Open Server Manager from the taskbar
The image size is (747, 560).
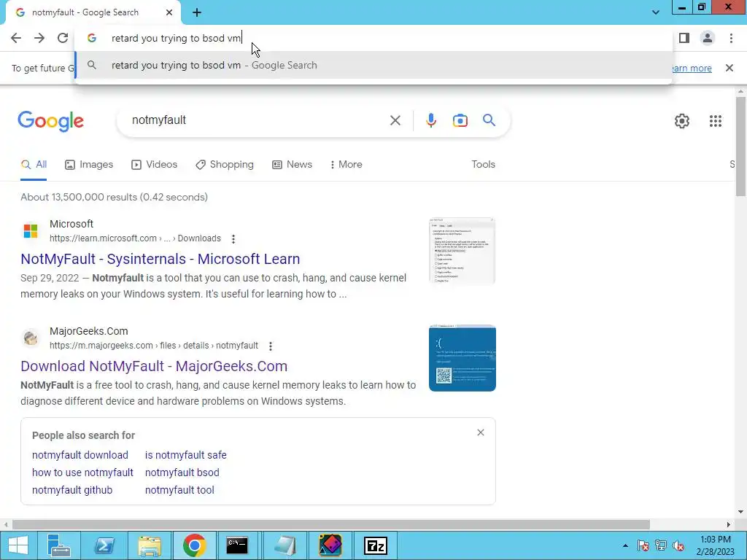point(59,545)
